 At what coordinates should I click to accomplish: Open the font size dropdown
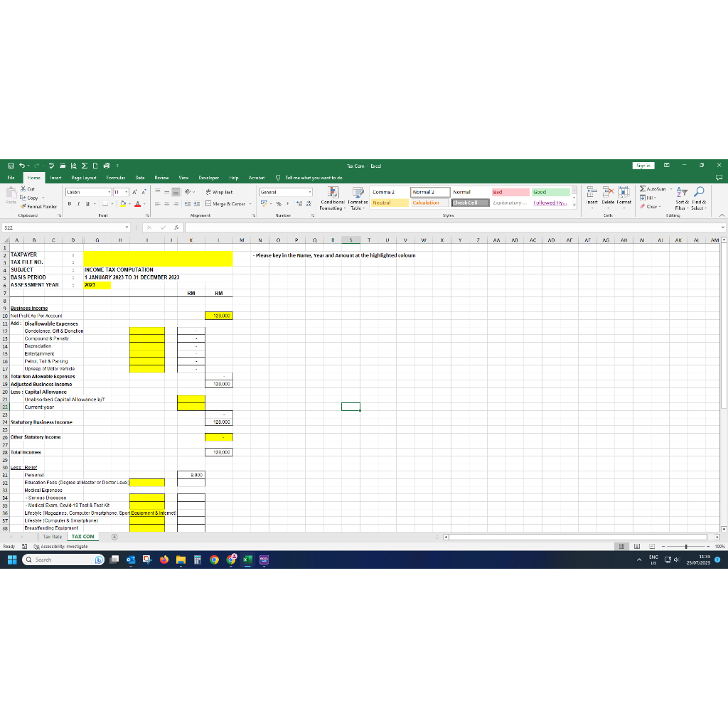point(127,192)
